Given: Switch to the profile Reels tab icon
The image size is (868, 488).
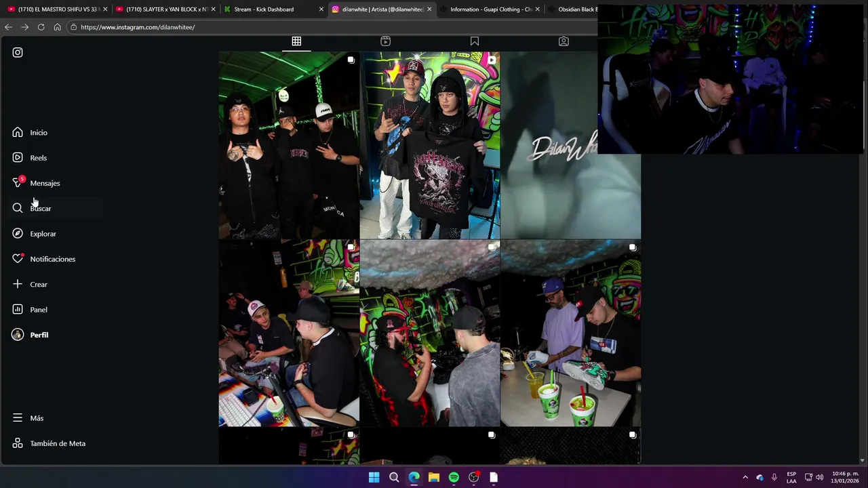Looking at the screenshot, I should (x=385, y=41).
